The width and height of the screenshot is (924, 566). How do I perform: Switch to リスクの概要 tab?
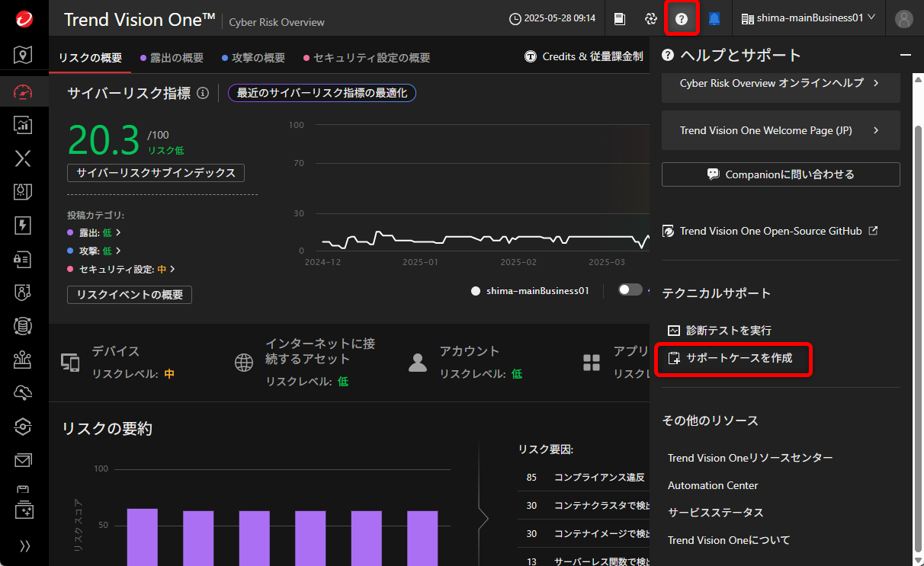pyautogui.click(x=90, y=57)
